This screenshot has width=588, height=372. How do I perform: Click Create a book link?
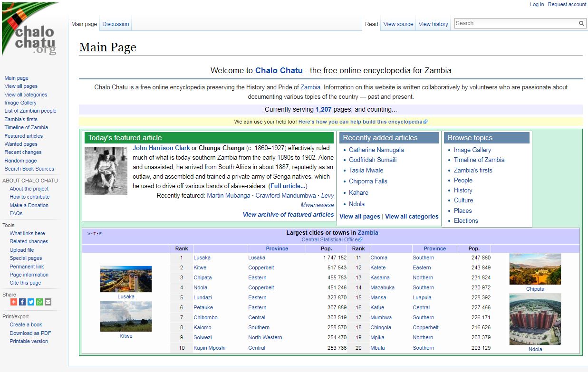click(26, 324)
